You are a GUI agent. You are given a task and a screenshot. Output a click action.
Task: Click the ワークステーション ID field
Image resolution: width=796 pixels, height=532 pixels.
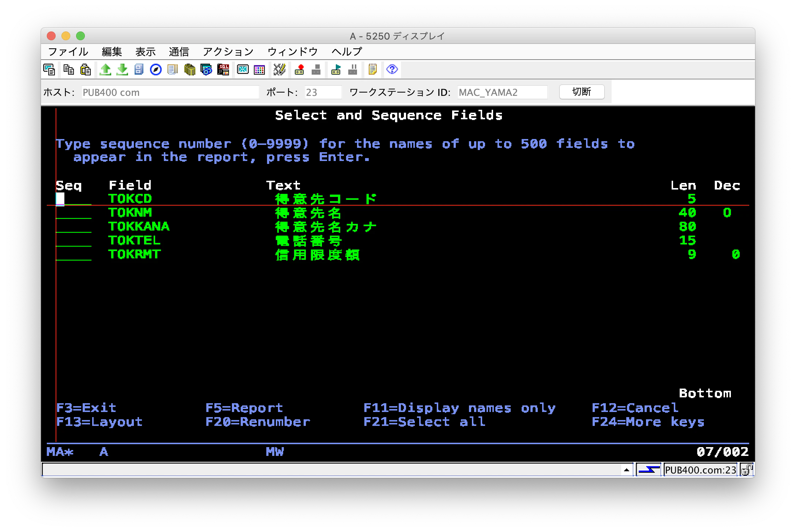pyautogui.click(x=502, y=92)
